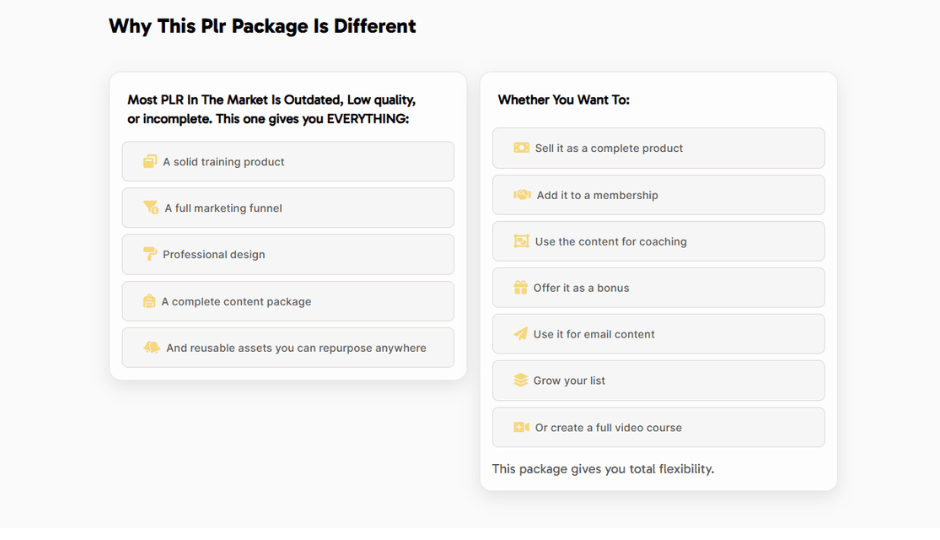The height and width of the screenshot is (540, 940).
Task: Click the 'Whether You Want To:' card heading
Action: tap(564, 100)
